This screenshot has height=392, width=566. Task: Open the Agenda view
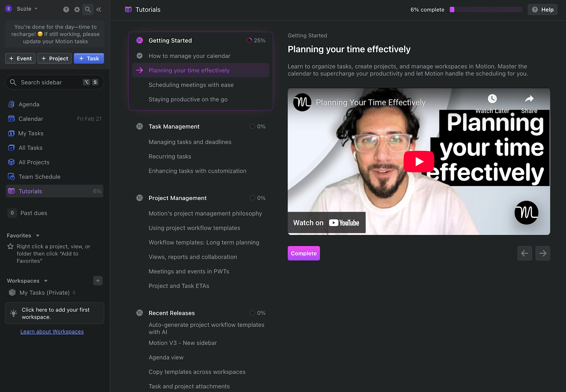(x=54, y=104)
